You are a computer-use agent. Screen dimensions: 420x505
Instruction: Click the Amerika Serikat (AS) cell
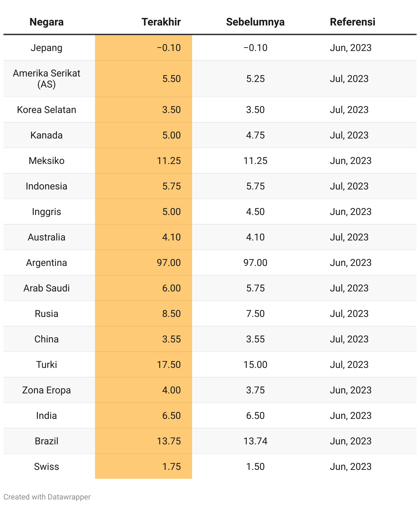coord(46,79)
